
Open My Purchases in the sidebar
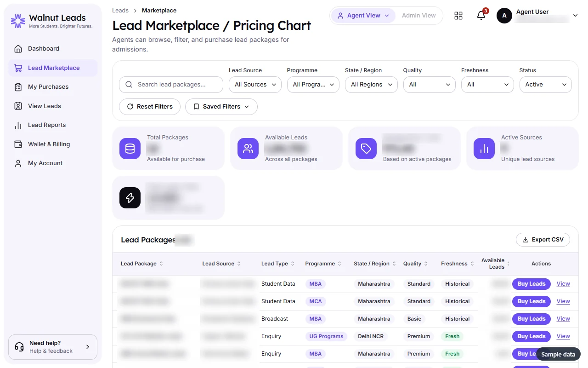point(53,87)
